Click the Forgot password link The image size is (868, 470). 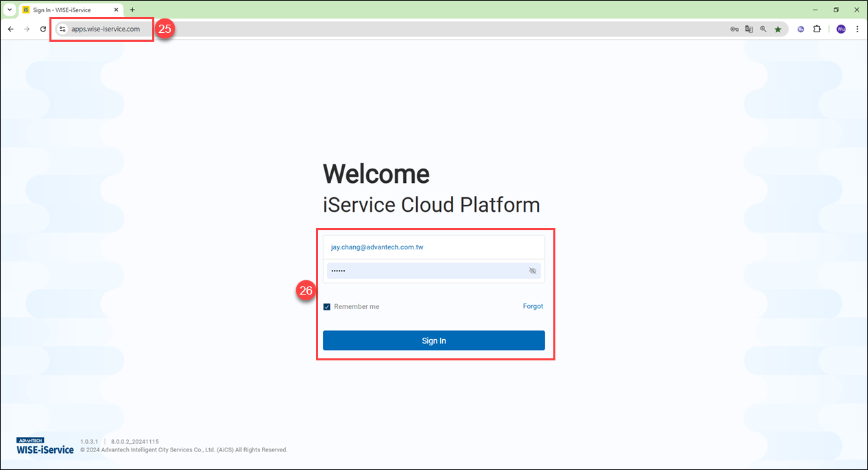533,306
